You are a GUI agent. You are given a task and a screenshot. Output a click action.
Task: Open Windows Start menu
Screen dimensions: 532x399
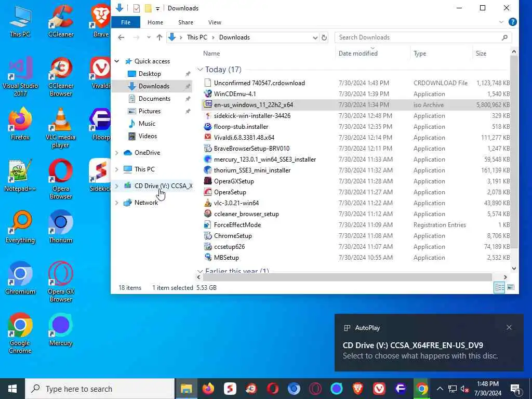point(12,389)
